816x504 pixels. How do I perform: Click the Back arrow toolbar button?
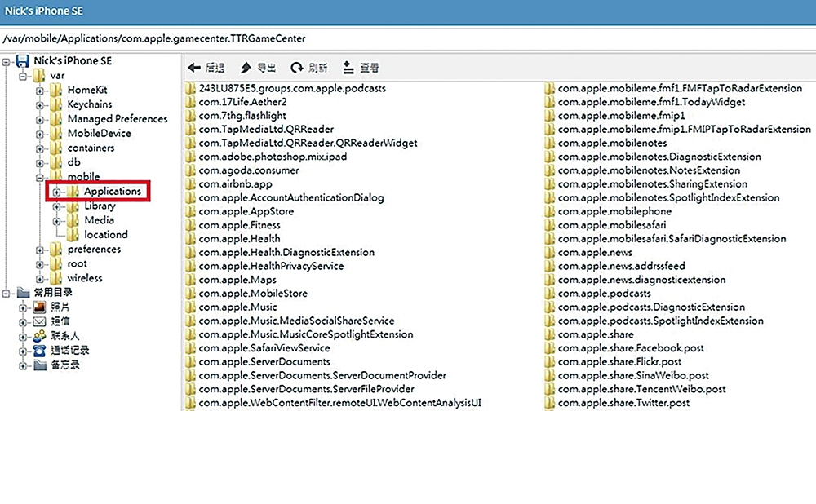[x=206, y=68]
